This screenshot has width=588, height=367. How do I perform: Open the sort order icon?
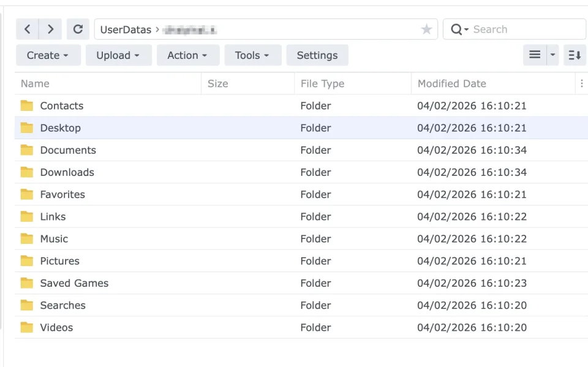pyautogui.click(x=575, y=55)
